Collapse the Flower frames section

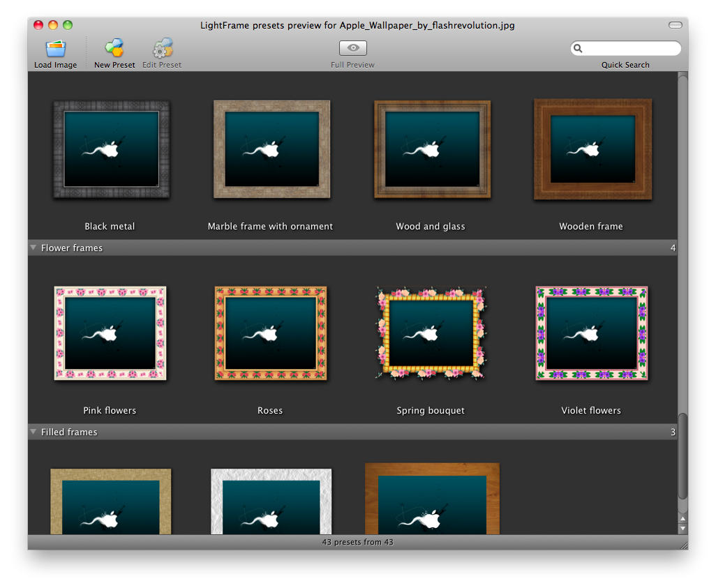33,248
